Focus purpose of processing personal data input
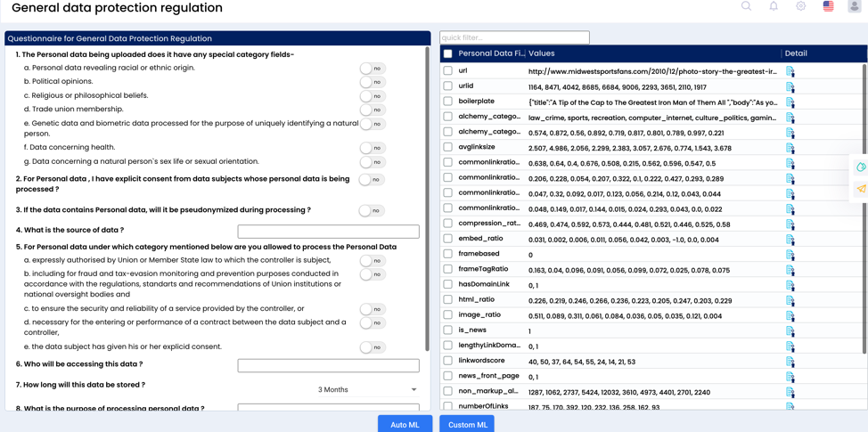Screen dimensions: 868x432 [x=328, y=407]
